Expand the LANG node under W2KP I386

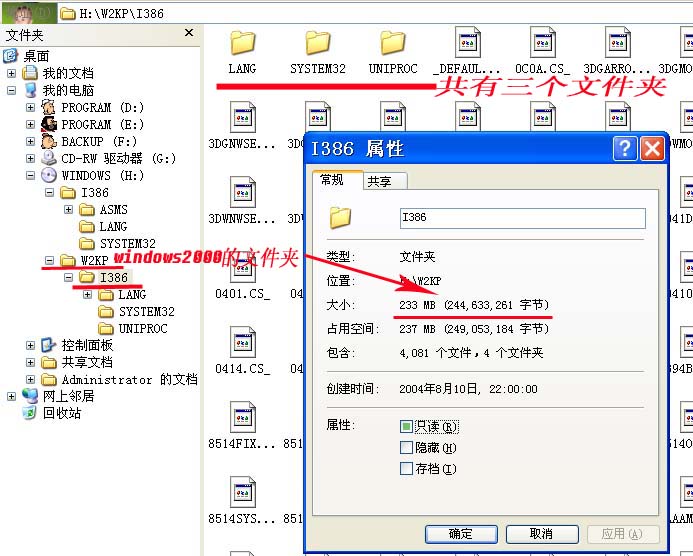[88, 294]
